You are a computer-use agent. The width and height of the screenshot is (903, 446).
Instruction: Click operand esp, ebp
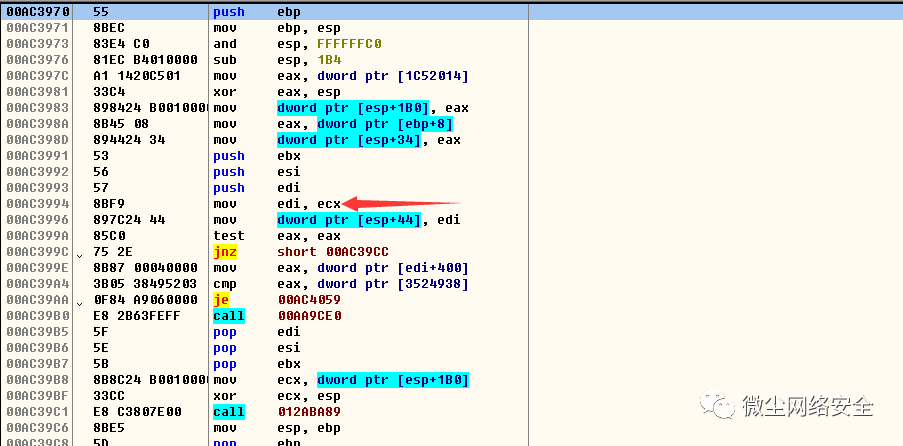point(309,428)
